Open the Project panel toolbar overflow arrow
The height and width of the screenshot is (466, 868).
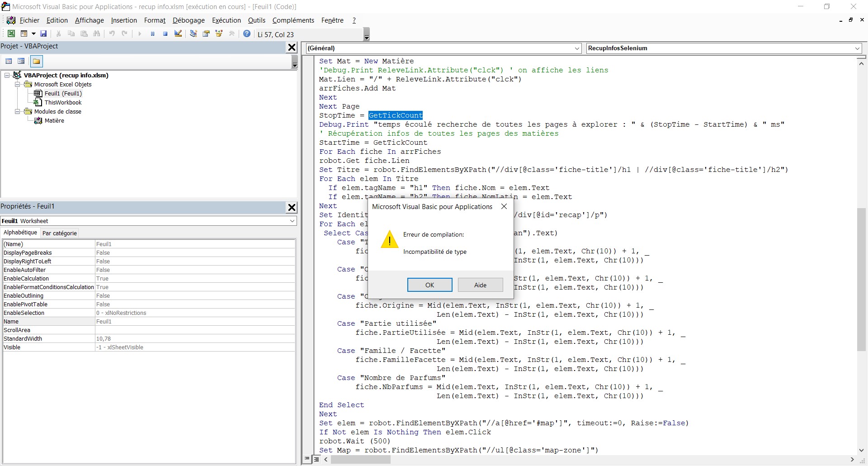[x=295, y=62]
